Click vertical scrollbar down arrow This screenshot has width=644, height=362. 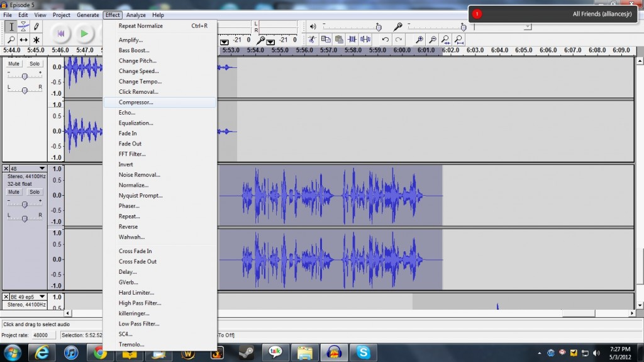pyautogui.click(x=640, y=305)
